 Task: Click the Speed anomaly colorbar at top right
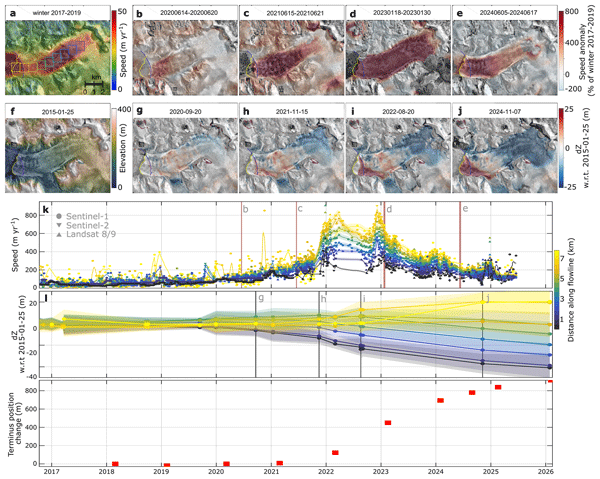(x=561, y=51)
